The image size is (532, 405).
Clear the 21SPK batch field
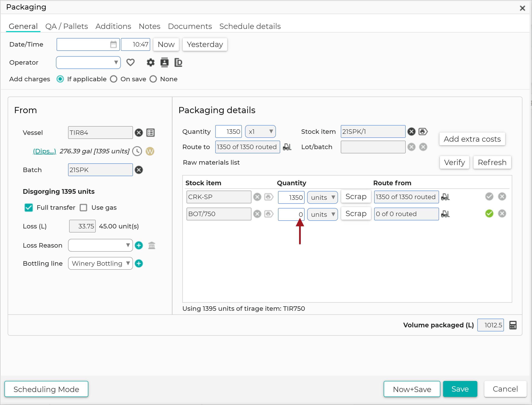[x=139, y=170]
